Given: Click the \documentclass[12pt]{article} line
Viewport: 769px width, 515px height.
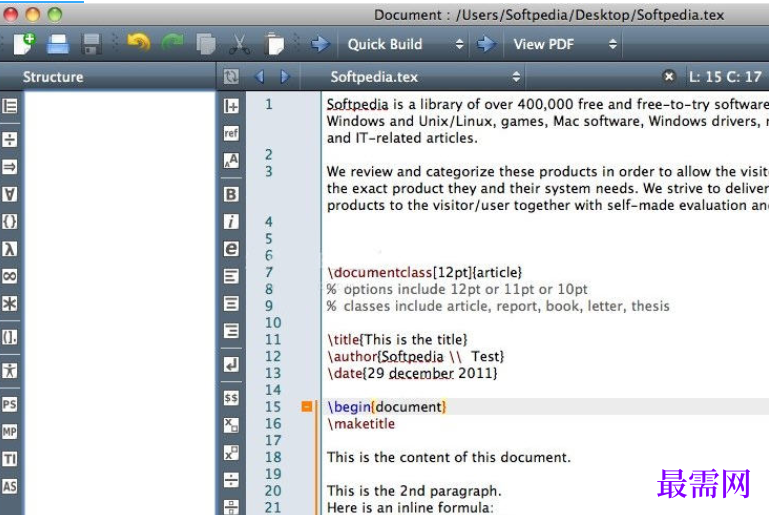Looking at the screenshot, I should (x=424, y=272).
